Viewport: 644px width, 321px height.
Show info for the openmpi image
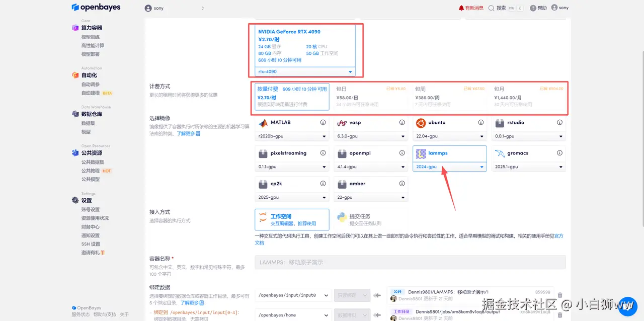click(402, 153)
